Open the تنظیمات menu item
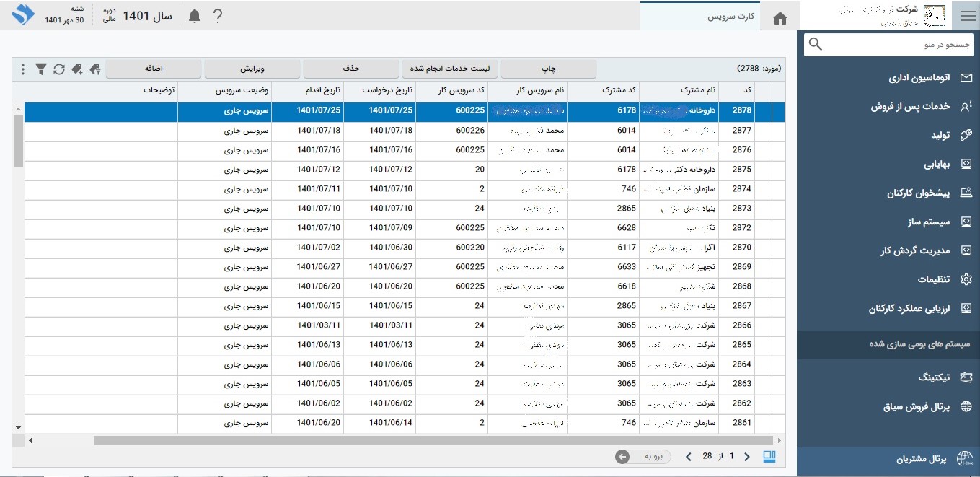This screenshot has height=477, width=980. click(x=933, y=279)
